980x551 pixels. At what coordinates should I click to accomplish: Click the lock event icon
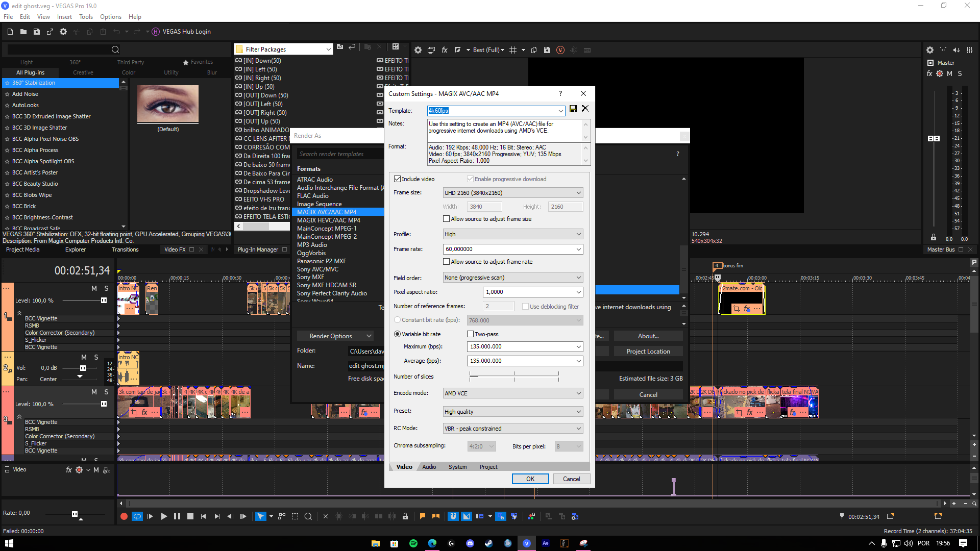405,516
